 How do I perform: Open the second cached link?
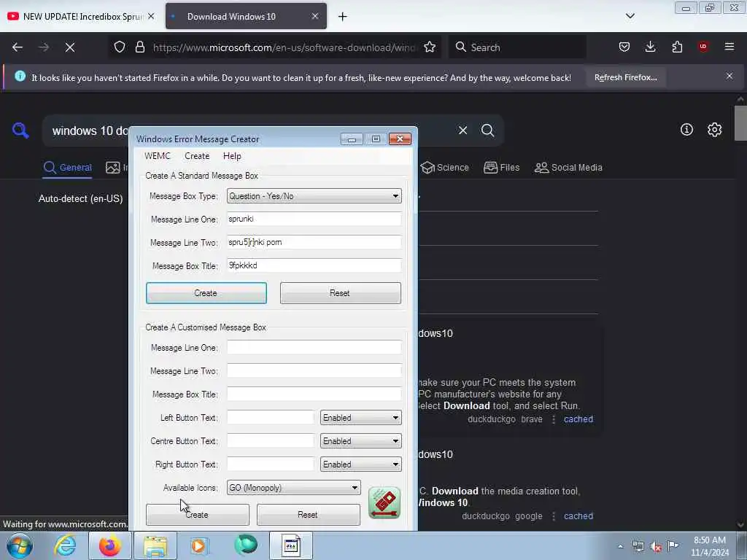[578, 516]
